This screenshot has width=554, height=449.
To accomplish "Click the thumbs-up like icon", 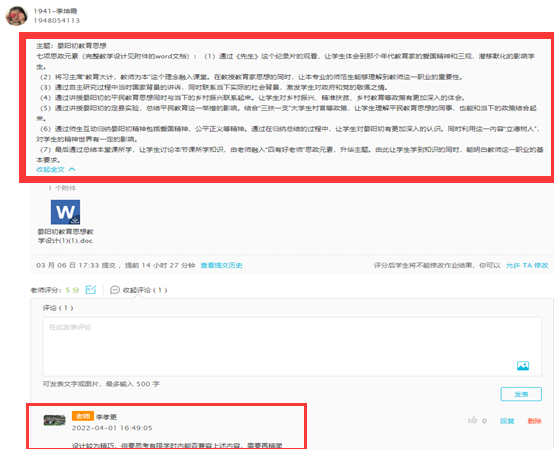I will [472, 420].
